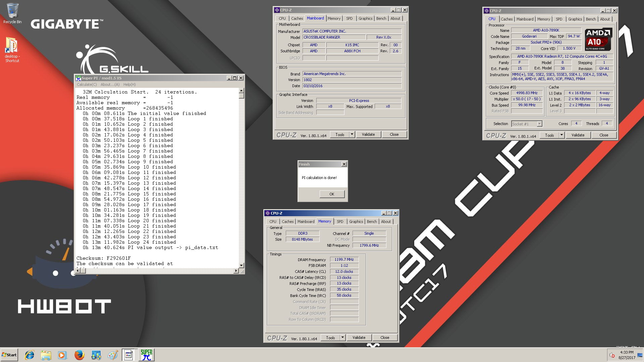Click the document window taskbar button
Screen dimensions: 644x362
click(x=129, y=355)
